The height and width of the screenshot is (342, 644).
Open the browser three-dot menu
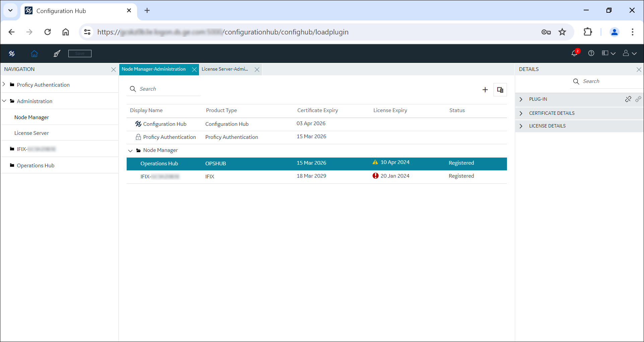point(633,32)
